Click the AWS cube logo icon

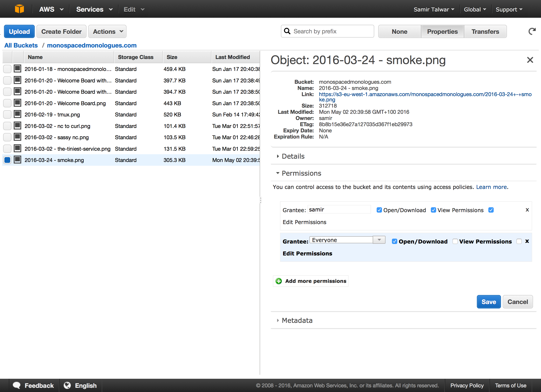pos(19,9)
